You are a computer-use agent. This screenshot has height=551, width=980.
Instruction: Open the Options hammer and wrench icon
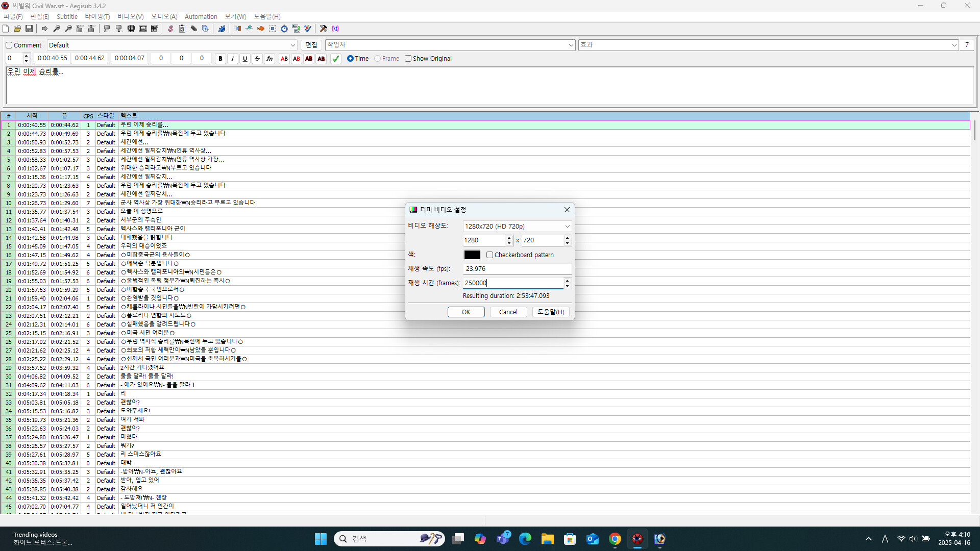click(323, 29)
